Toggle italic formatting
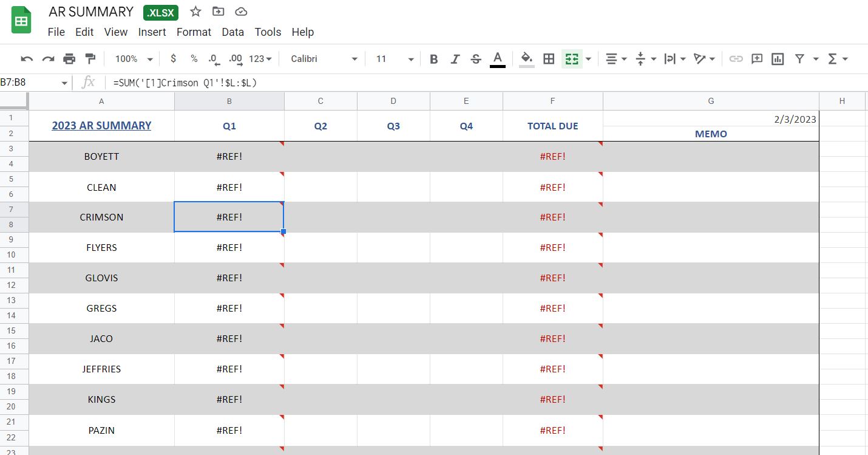The image size is (868, 455). [x=455, y=58]
